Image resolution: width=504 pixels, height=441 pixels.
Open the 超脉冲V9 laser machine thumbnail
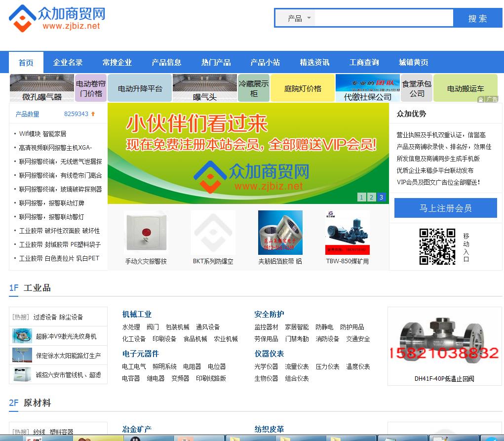click(x=22, y=336)
